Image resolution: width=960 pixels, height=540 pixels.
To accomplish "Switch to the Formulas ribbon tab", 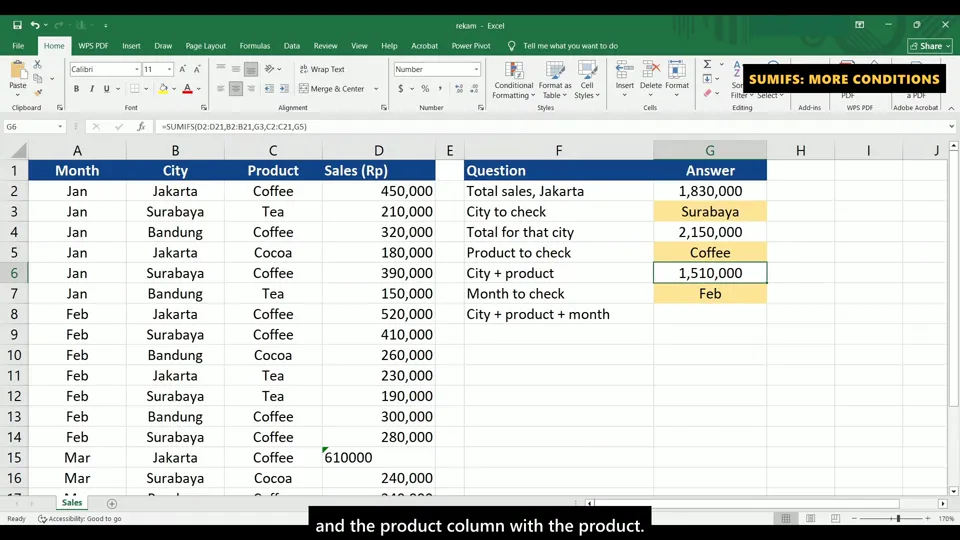I will (x=255, y=46).
